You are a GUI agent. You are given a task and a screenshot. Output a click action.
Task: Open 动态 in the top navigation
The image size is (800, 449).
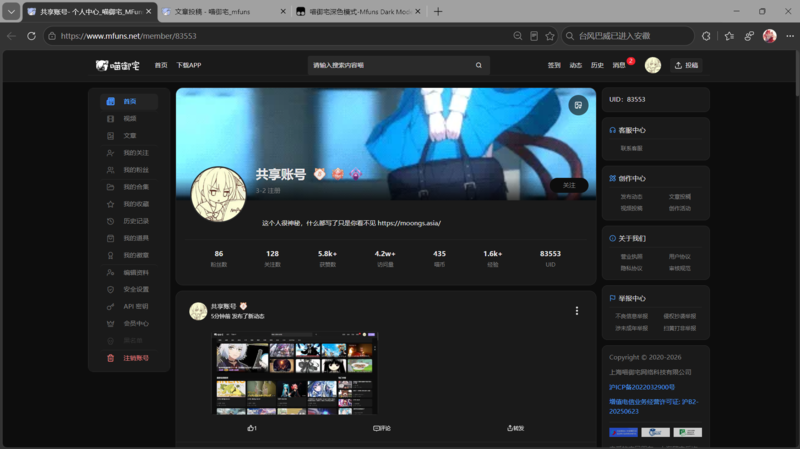click(x=576, y=65)
